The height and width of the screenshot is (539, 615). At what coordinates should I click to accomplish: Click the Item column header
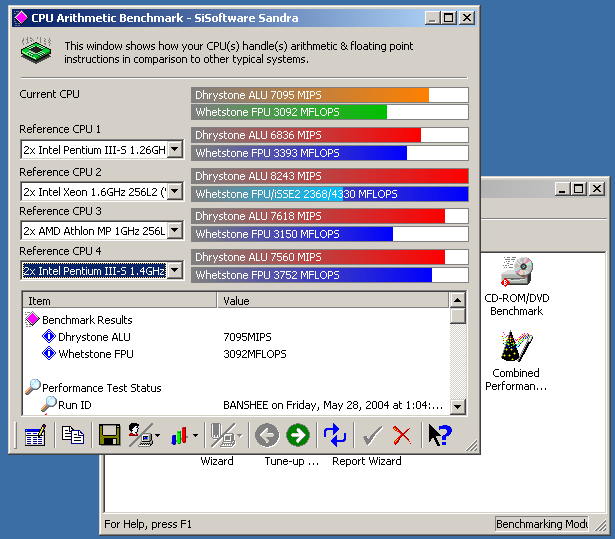click(120, 300)
